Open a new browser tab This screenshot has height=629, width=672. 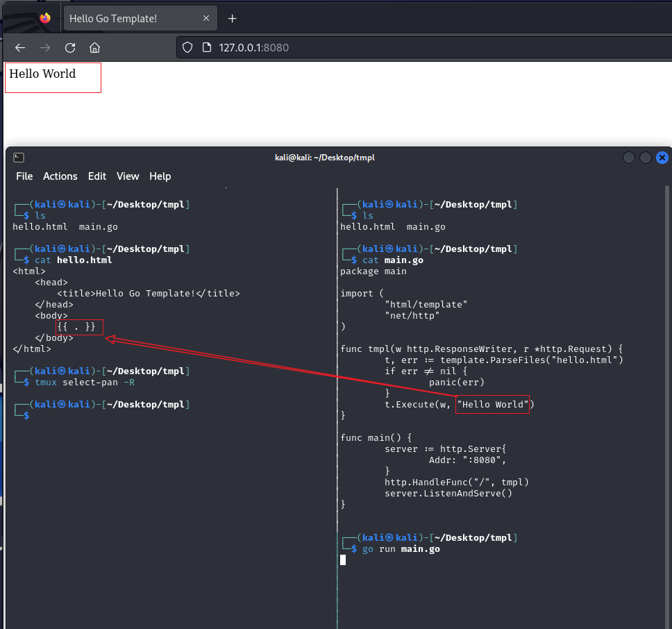coord(233,19)
